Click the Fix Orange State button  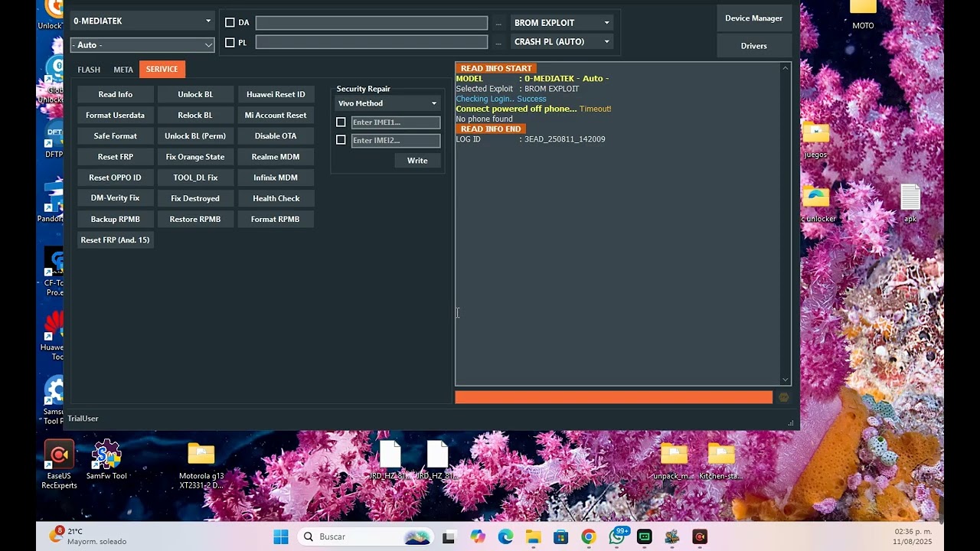coord(195,157)
